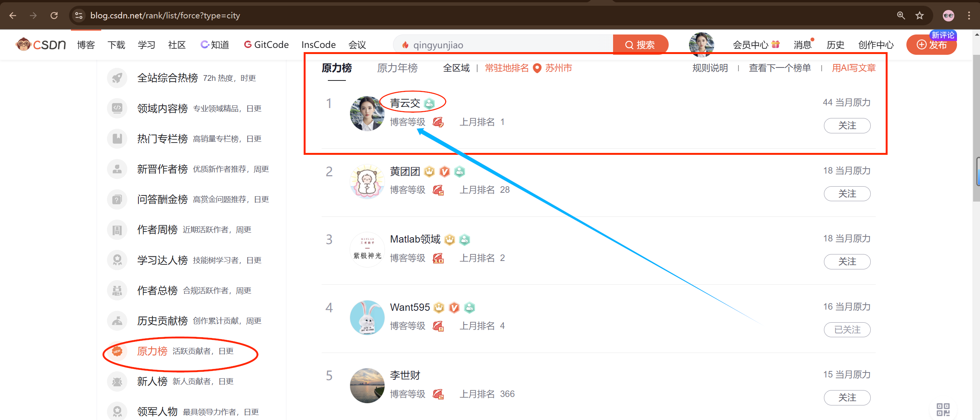Click the code icon for 领域内容榜
Viewport: 980px width, 420px height.
117,108
